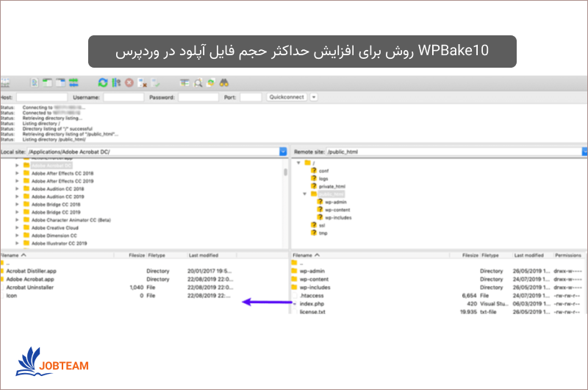588x390 pixels.
Task: Reconnect to the last used server
Action: (x=155, y=83)
